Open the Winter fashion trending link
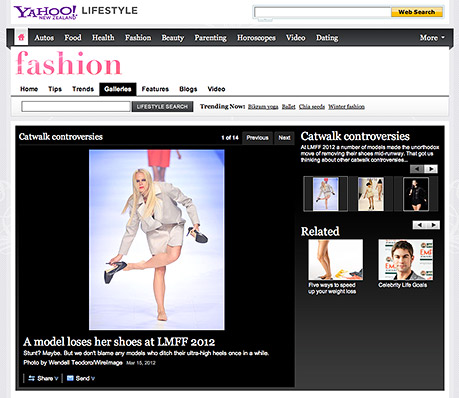 (x=346, y=107)
